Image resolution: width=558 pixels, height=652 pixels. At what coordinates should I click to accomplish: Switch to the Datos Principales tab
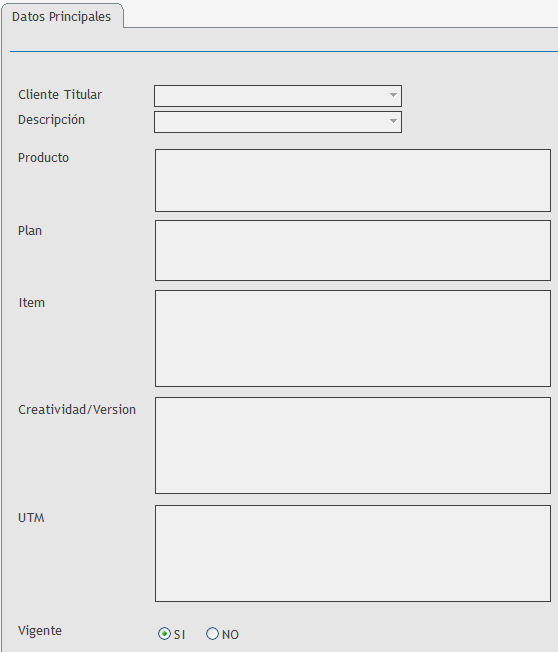(x=62, y=17)
